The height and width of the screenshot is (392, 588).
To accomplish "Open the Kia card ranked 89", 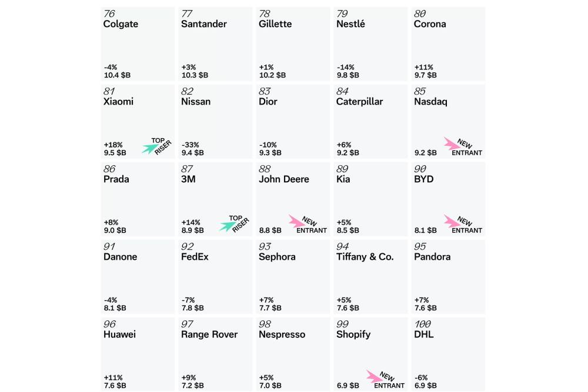I will [x=370, y=199].
